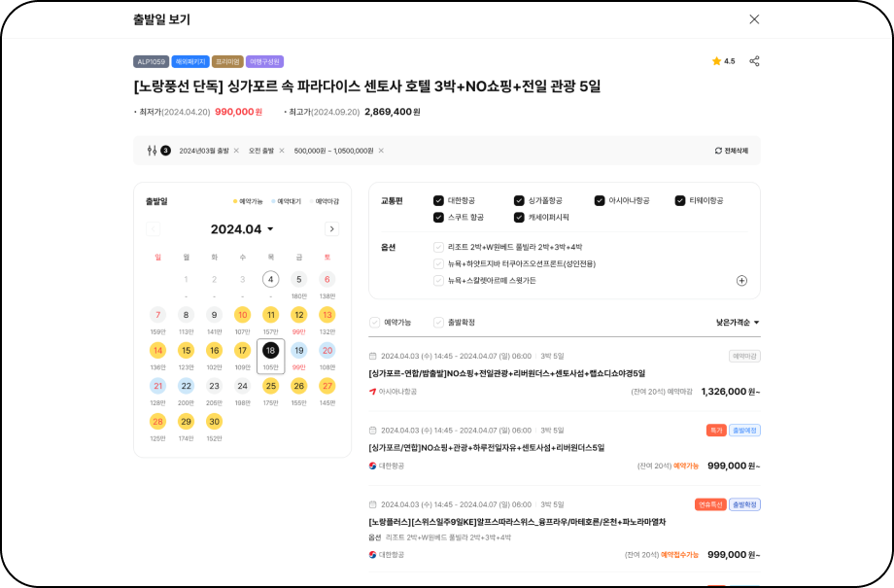Open the filter sliders icon

click(152, 151)
